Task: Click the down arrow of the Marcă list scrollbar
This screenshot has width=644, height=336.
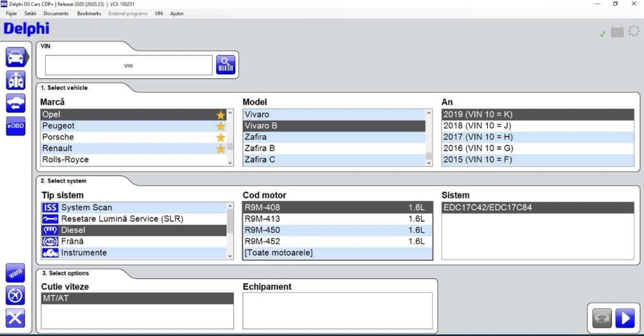Action: click(230, 163)
